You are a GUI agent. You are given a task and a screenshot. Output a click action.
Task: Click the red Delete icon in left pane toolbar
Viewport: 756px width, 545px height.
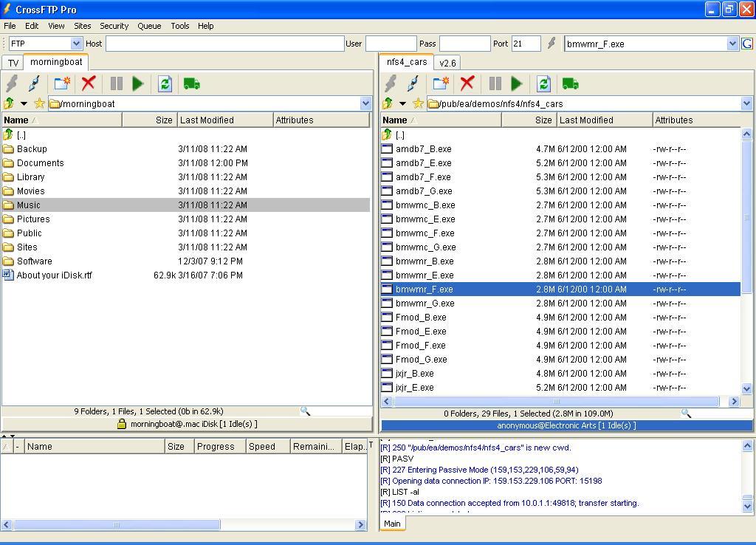click(x=89, y=83)
